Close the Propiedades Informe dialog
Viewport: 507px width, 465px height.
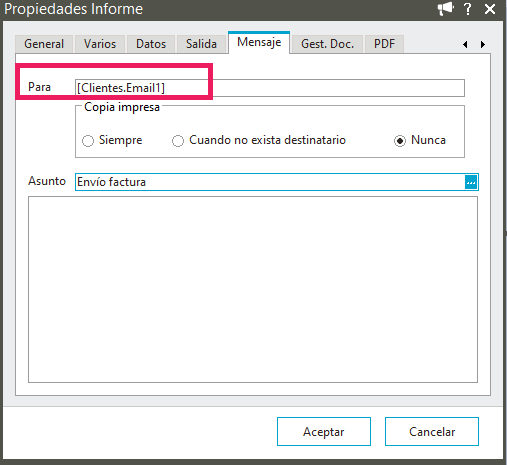490,9
